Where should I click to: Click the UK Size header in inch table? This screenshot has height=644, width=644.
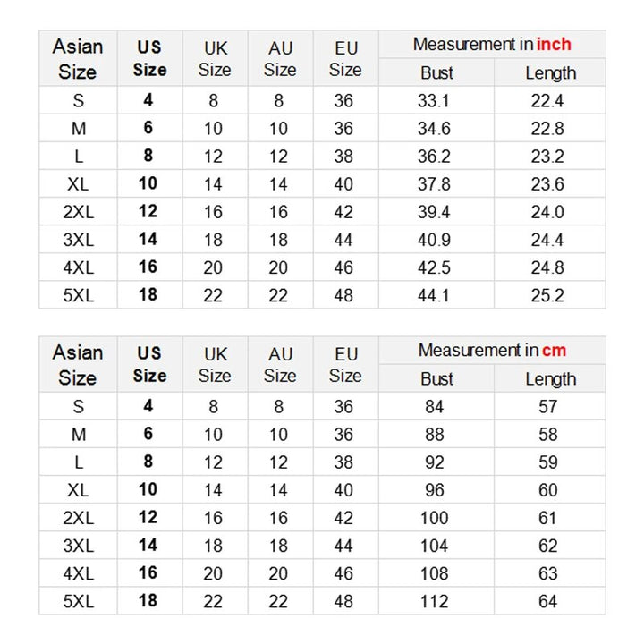click(215, 59)
